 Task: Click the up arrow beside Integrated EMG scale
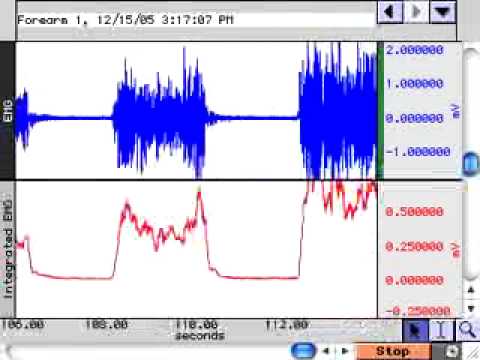pyautogui.click(x=471, y=290)
